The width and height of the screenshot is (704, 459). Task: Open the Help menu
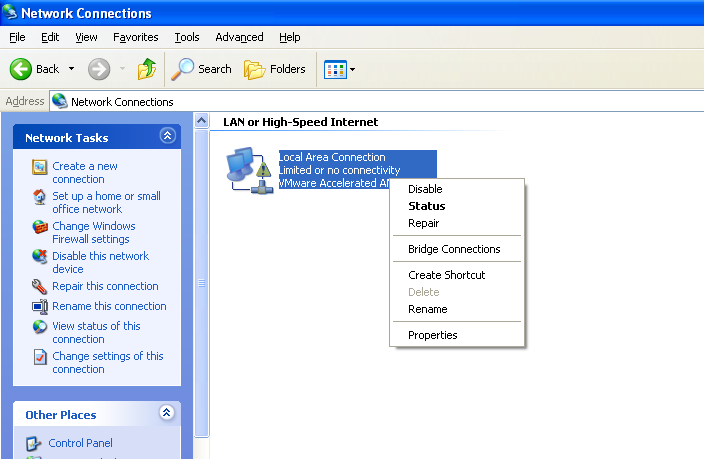[290, 37]
